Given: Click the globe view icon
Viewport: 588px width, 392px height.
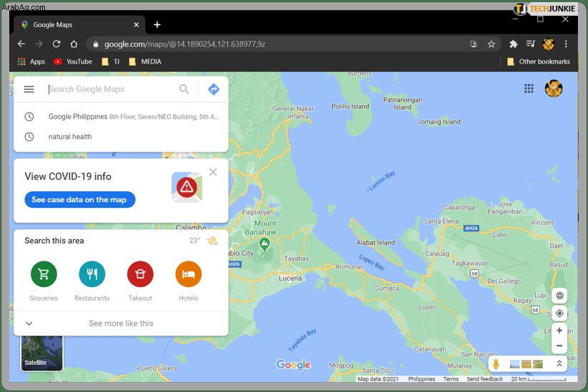Looking at the screenshot, I should pos(559,296).
